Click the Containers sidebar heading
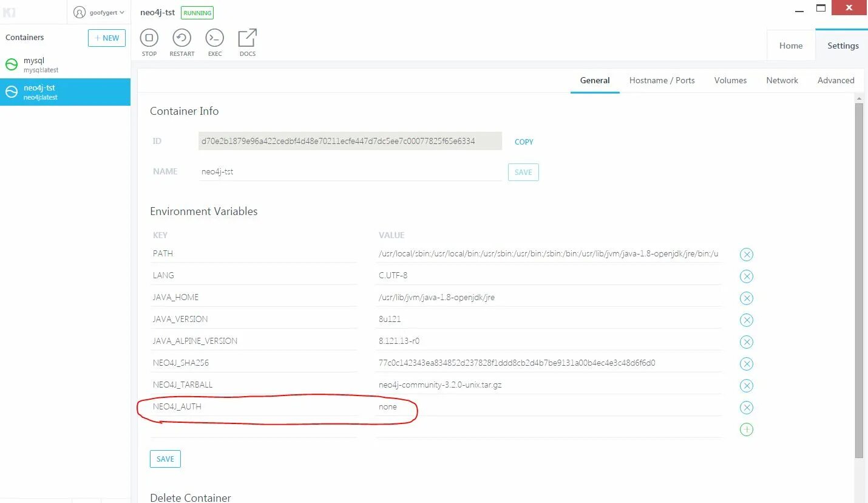 point(25,37)
